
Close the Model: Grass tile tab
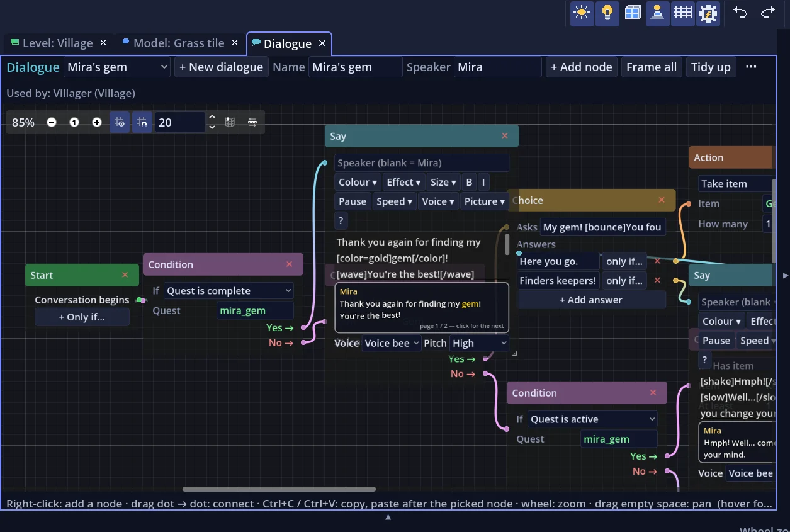coord(235,43)
